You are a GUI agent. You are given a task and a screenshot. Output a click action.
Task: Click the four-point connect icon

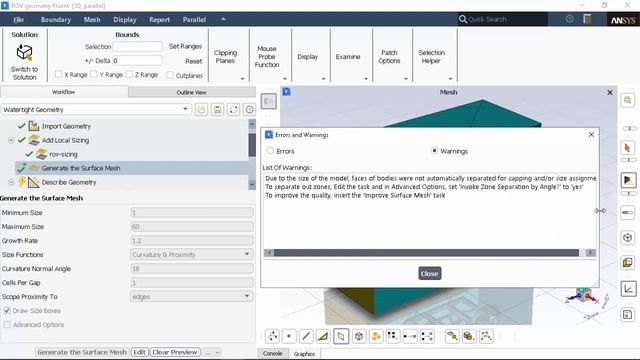pos(427,336)
